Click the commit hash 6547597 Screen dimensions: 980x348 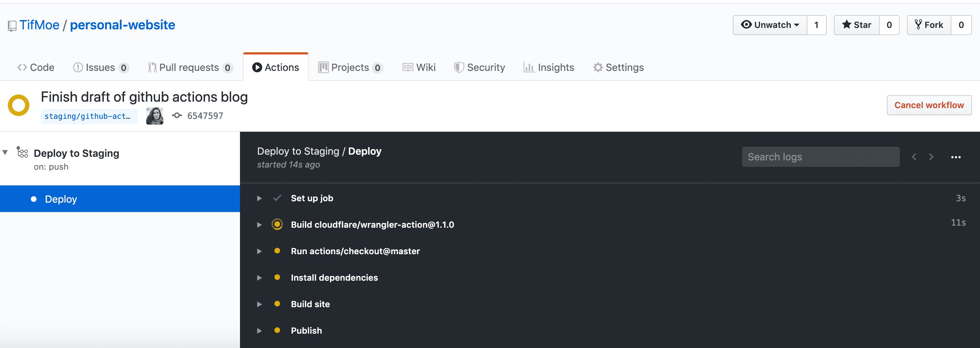205,116
